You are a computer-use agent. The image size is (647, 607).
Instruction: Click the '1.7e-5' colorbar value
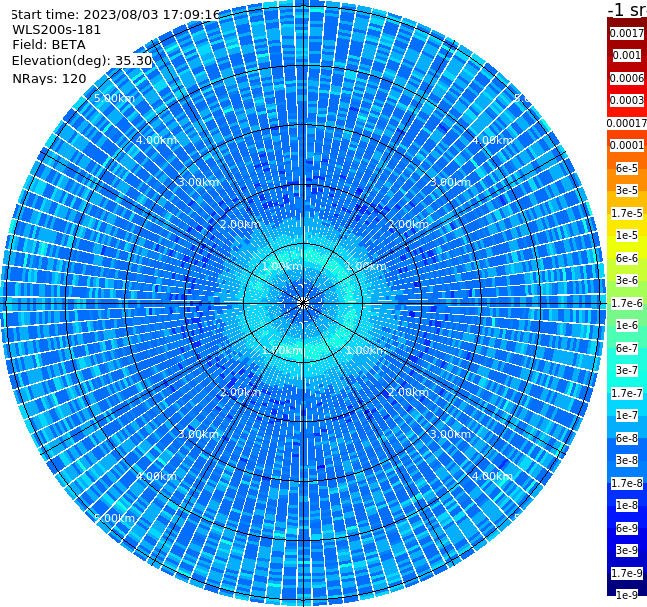(627, 213)
